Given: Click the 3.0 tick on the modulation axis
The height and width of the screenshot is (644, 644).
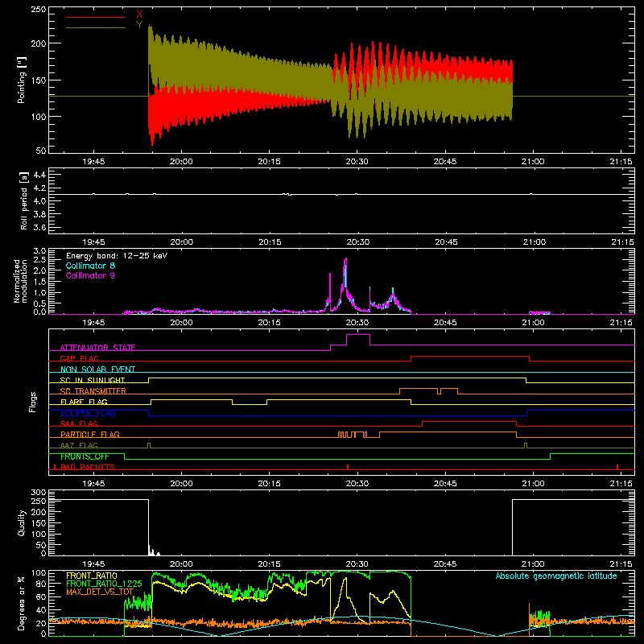Looking at the screenshot, I should coord(39,251).
